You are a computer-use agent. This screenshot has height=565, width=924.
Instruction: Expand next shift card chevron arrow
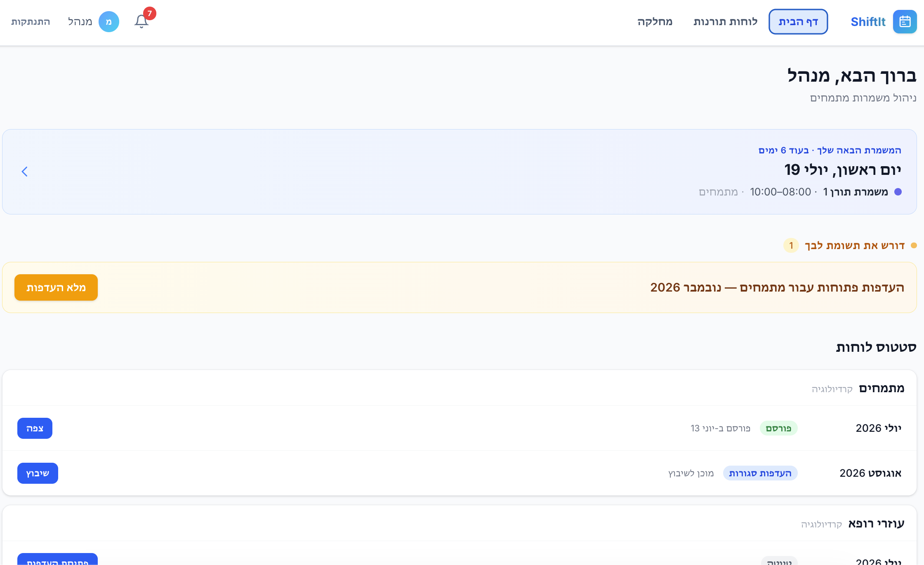pyautogui.click(x=24, y=172)
